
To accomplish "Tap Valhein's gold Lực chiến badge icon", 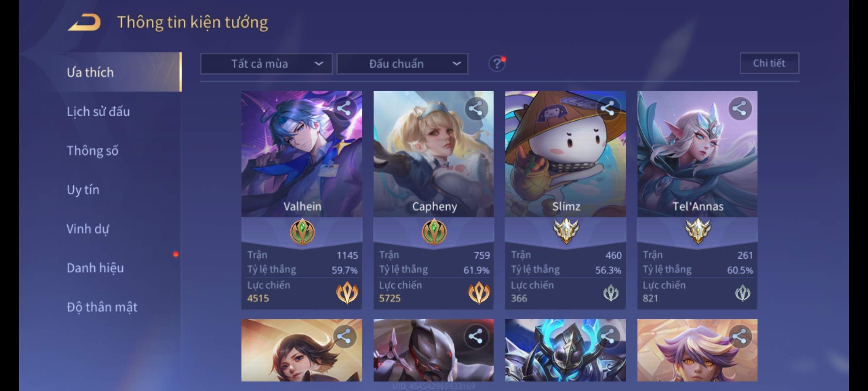I will (x=347, y=292).
